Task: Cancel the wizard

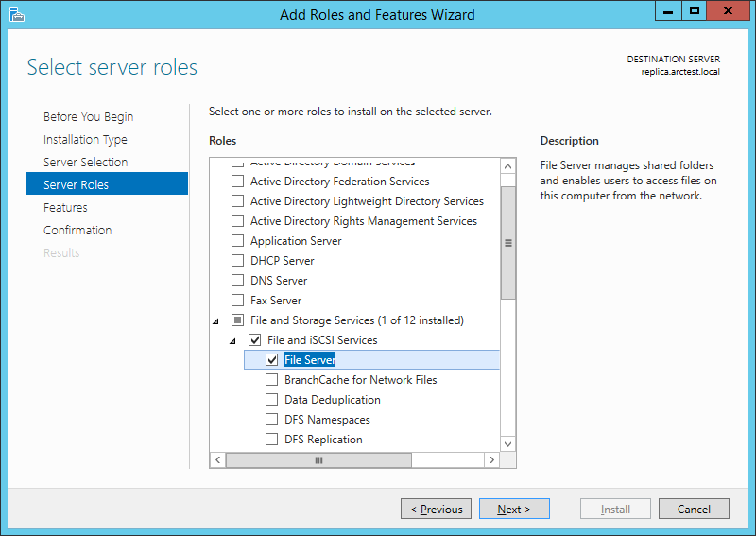Action: click(694, 510)
